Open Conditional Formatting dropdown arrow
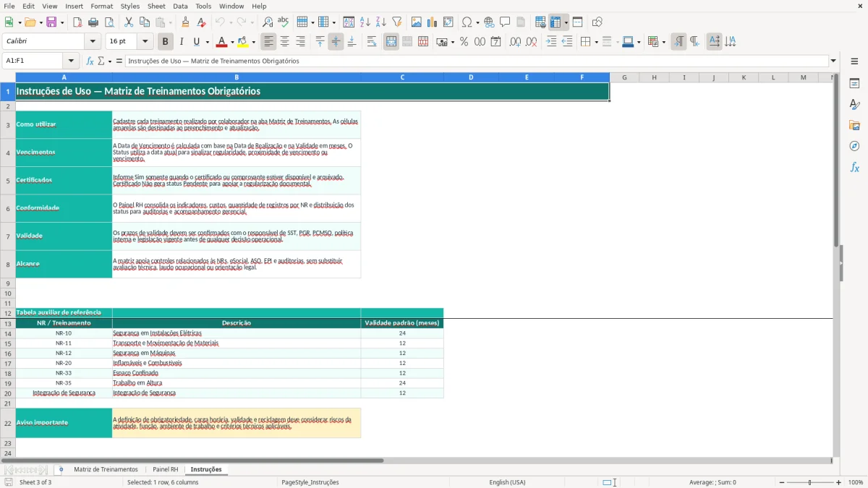Screen dimensions: 868x488 [663, 42]
